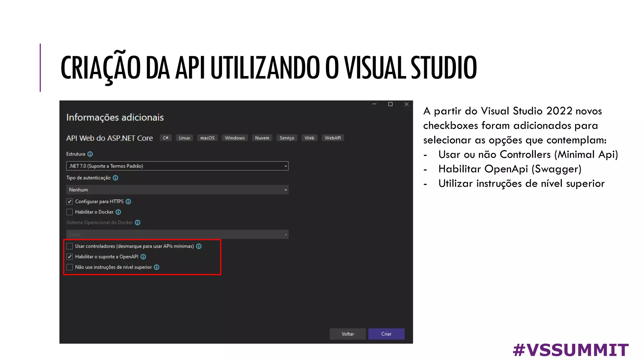Screen dimensions: 644x362
Task: Click the info icon beside Tipo de autenticação
Action: tap(115, 178)
